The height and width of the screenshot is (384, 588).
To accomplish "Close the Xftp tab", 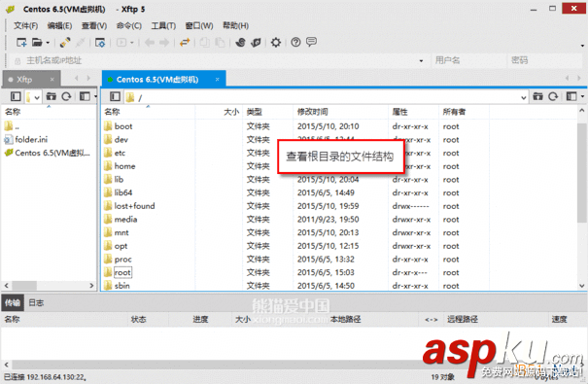I will click(52, 79).
